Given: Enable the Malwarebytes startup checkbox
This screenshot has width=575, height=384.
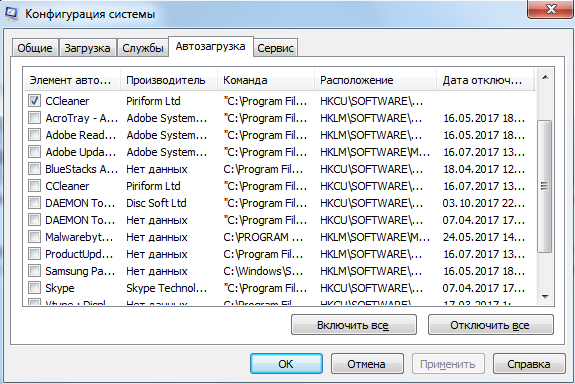Looking at the screenshot, I should tap(34, 237).
